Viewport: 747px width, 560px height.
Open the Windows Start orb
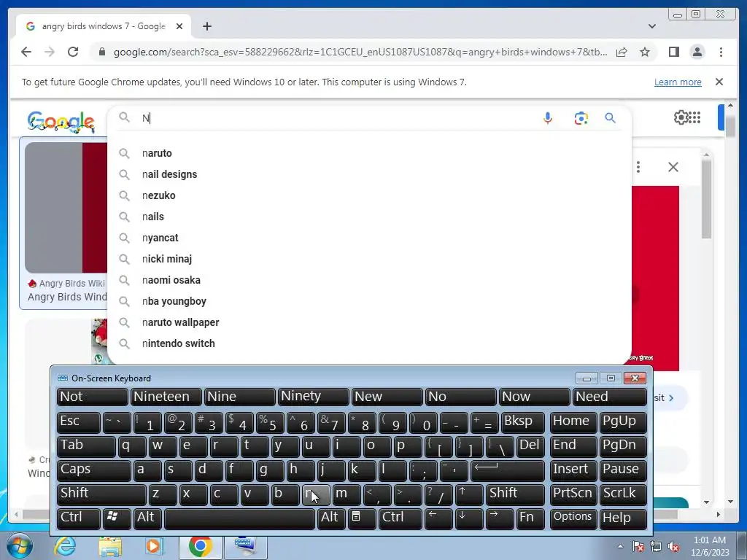tap(18, 546)
